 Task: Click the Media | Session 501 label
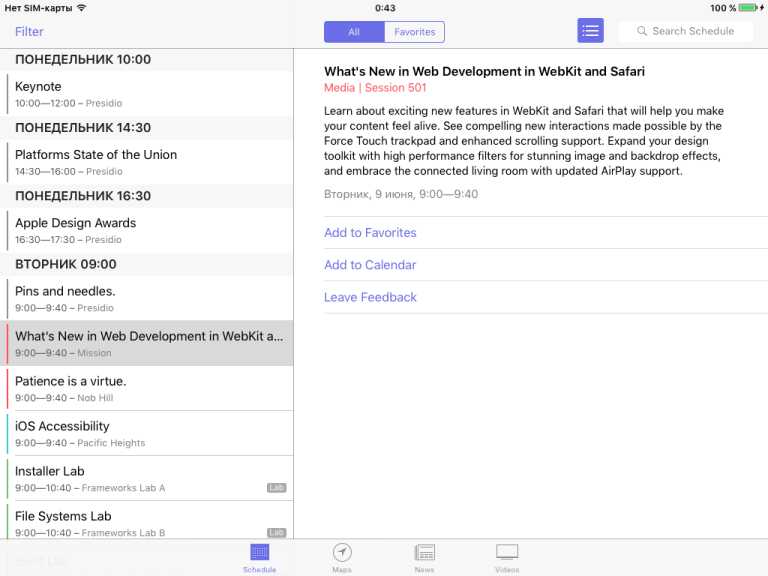(x=375, y=88)
